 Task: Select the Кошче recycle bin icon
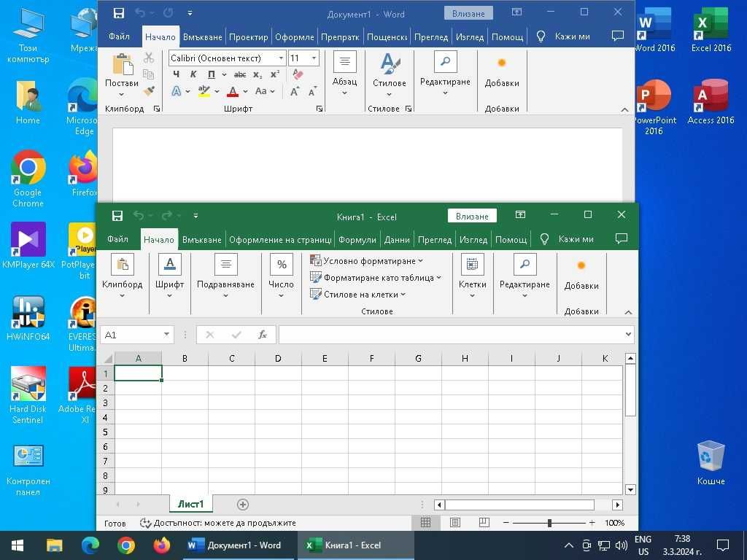tap(711, 463)
